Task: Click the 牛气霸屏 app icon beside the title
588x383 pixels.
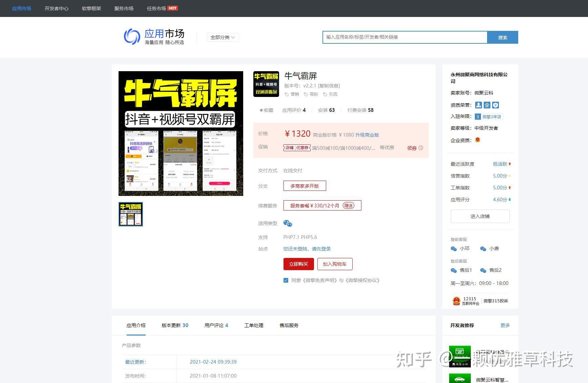Action: coord(266,84)
